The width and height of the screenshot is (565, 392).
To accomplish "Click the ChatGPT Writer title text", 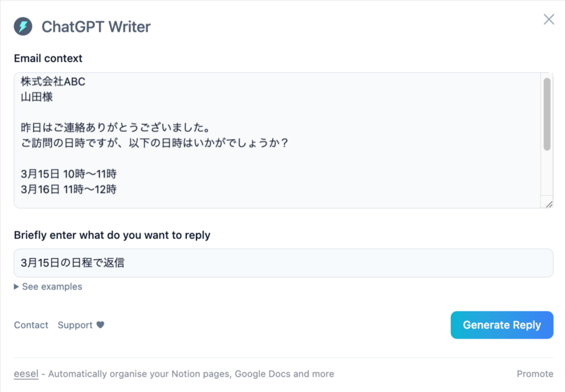I will pyautogui.click(x=96, y=27).
